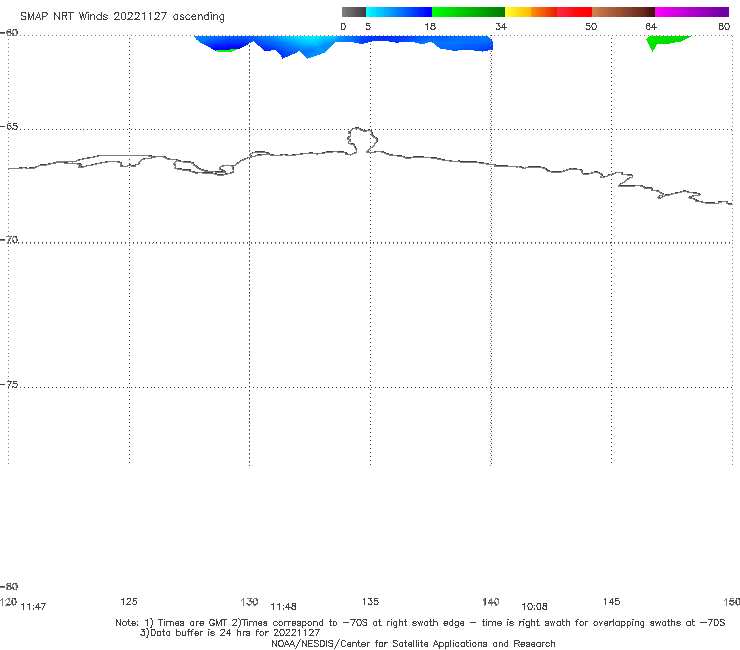Click the brown segment of the color bar

tap(623, 12)
